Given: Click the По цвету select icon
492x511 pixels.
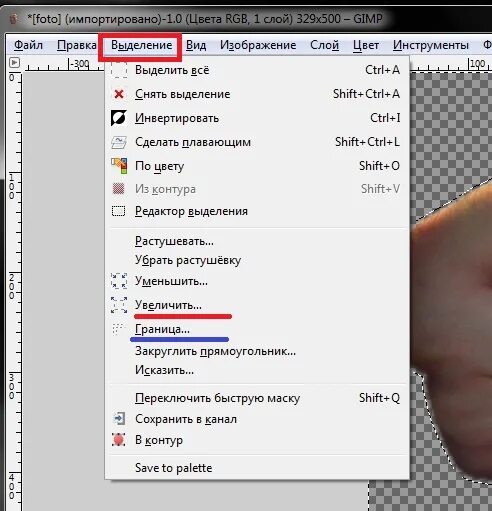Looking at the screenshot, I should 119,166.
